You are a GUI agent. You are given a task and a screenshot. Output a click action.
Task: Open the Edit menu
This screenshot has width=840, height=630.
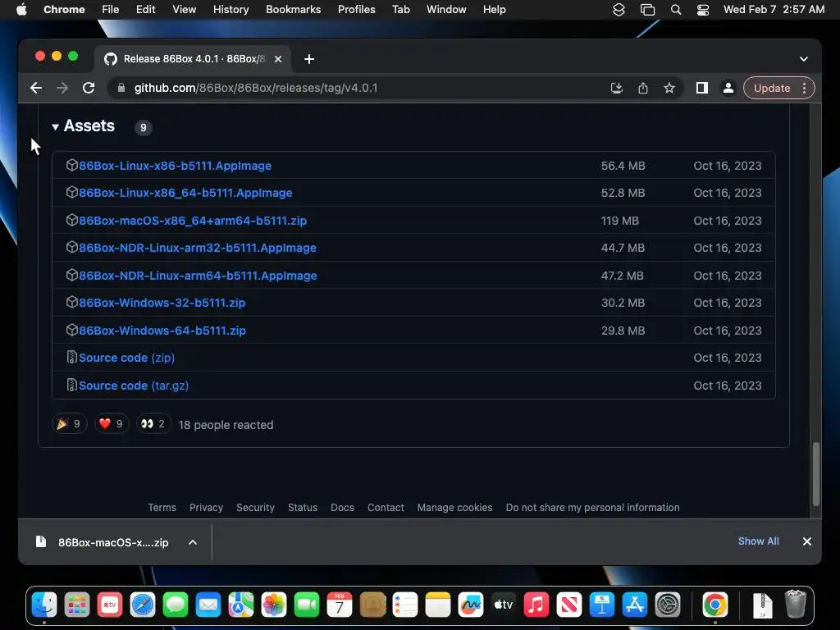tap(146, 10)
